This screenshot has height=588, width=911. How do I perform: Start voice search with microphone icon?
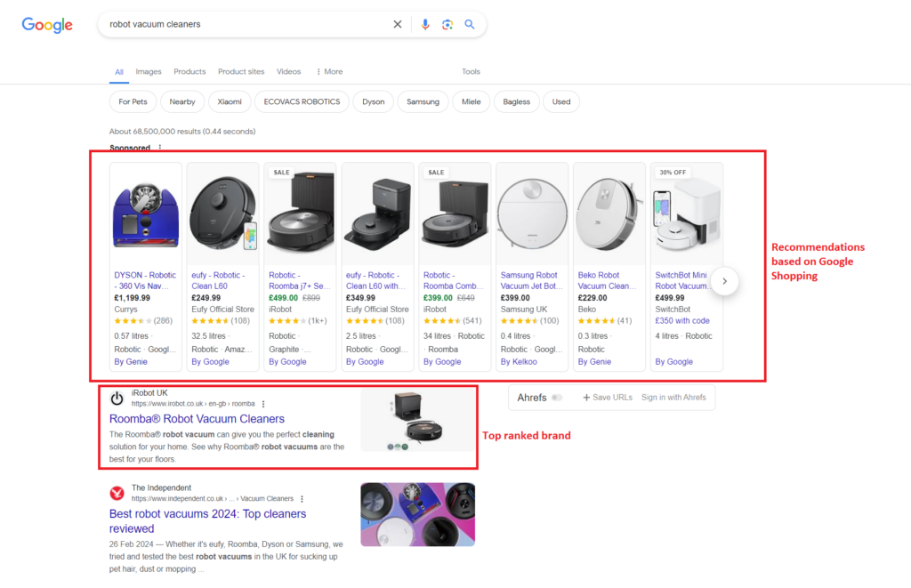[425, 24]
